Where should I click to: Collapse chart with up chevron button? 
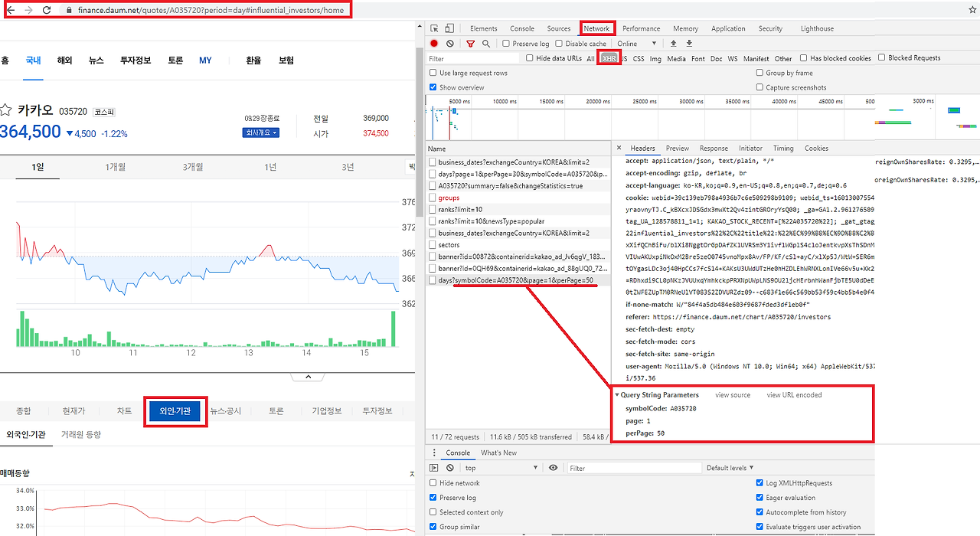click(x=308, y=377)
